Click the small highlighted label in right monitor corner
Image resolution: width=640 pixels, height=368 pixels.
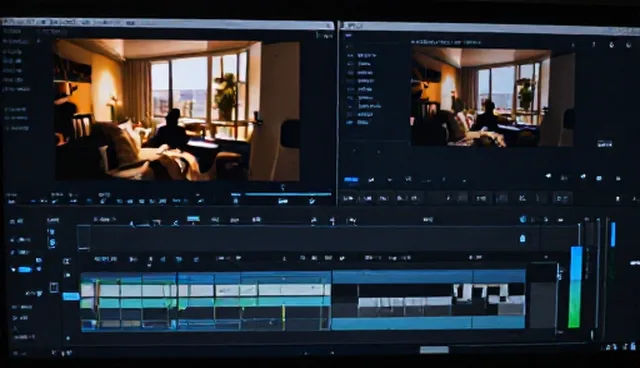604,144
